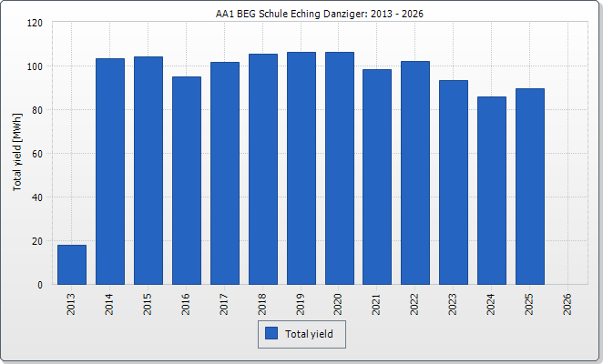Image resolution: width=603 pixels, height=364 pixels.
Task: Click the 2026 x-axis year label
Action: pos(568,303)
